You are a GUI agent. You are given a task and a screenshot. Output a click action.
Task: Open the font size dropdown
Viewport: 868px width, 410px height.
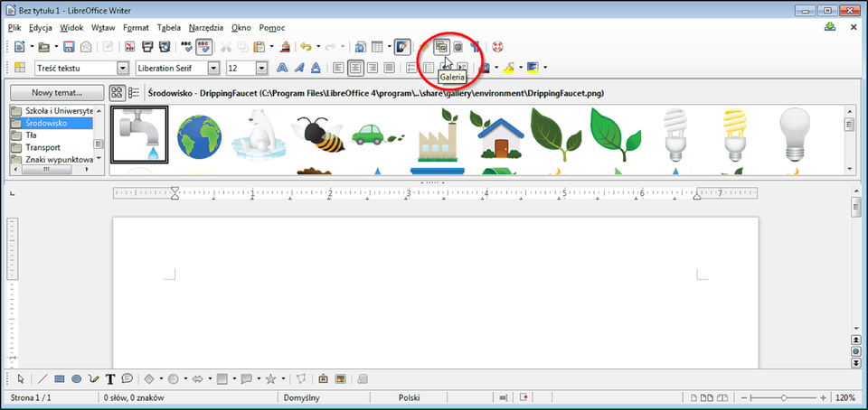(262, 68)
